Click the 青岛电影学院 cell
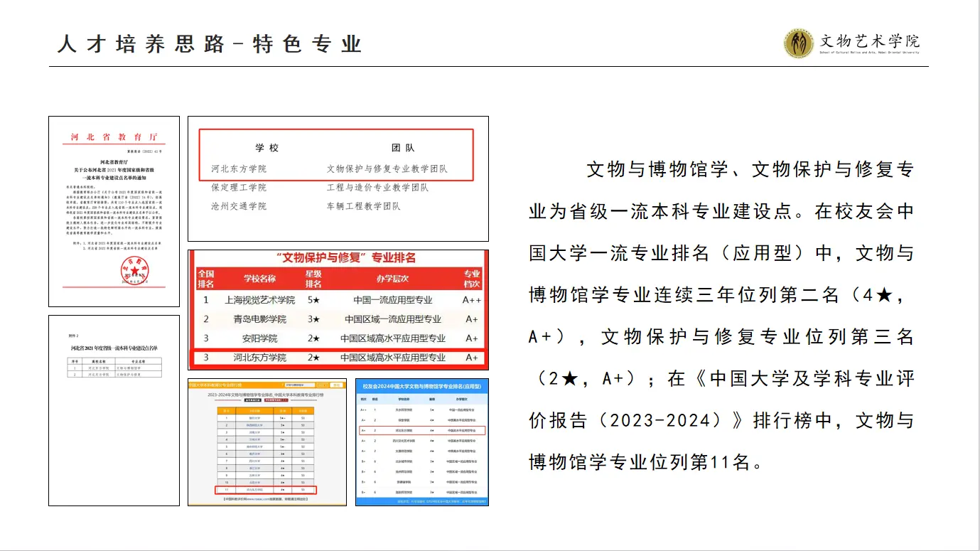Viewport: 980px width, 551px height. coord(259,319)
